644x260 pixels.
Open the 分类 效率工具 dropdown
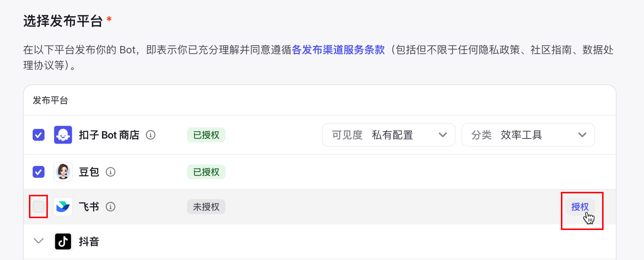(528, 135)
